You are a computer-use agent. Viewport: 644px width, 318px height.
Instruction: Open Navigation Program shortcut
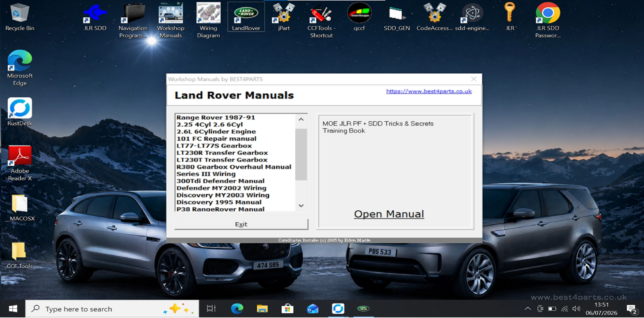click(133, 20)
